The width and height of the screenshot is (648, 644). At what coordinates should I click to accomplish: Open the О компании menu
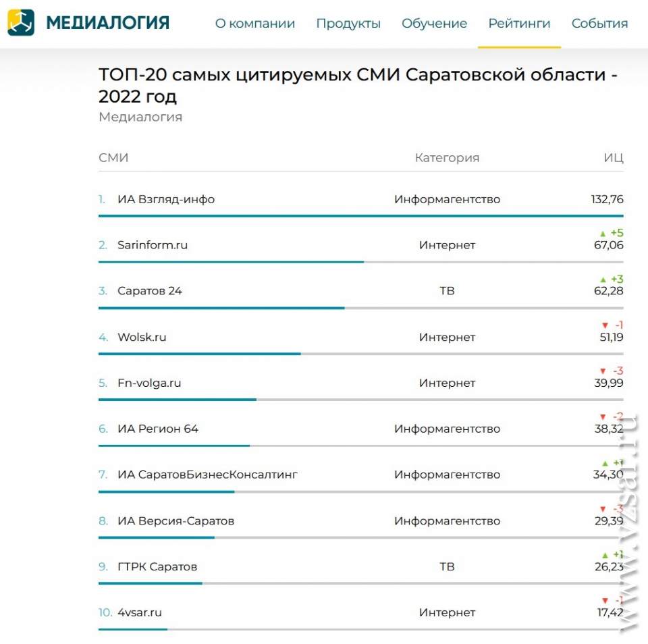[255, 24]
